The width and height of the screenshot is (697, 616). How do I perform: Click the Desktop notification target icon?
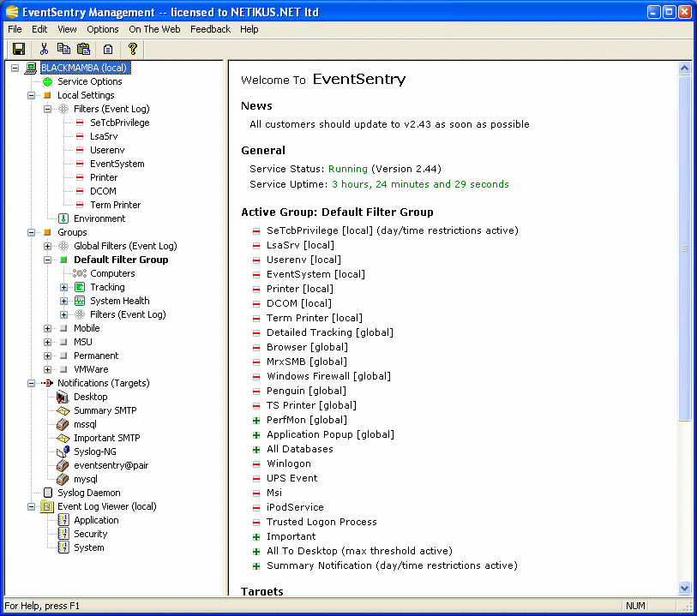tap(63, 397)
